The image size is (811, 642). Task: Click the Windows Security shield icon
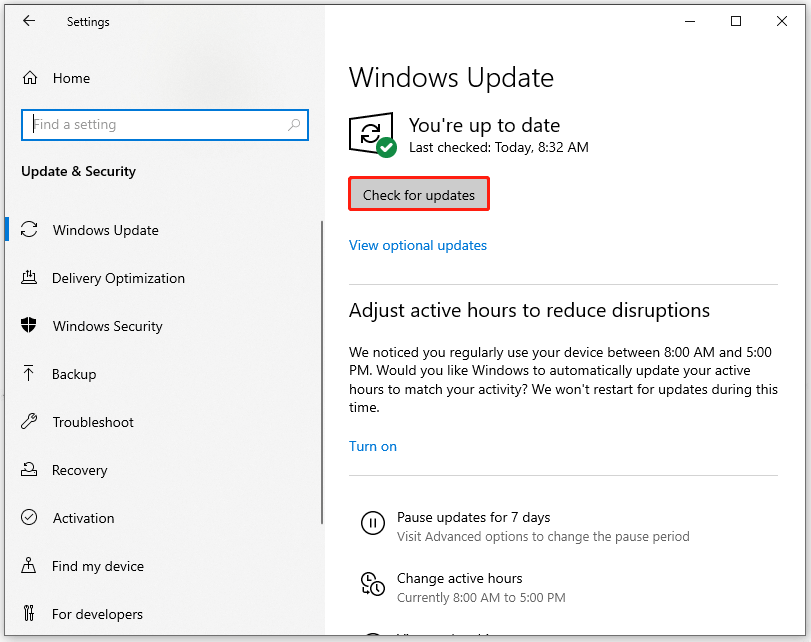(x=29, y=325)
